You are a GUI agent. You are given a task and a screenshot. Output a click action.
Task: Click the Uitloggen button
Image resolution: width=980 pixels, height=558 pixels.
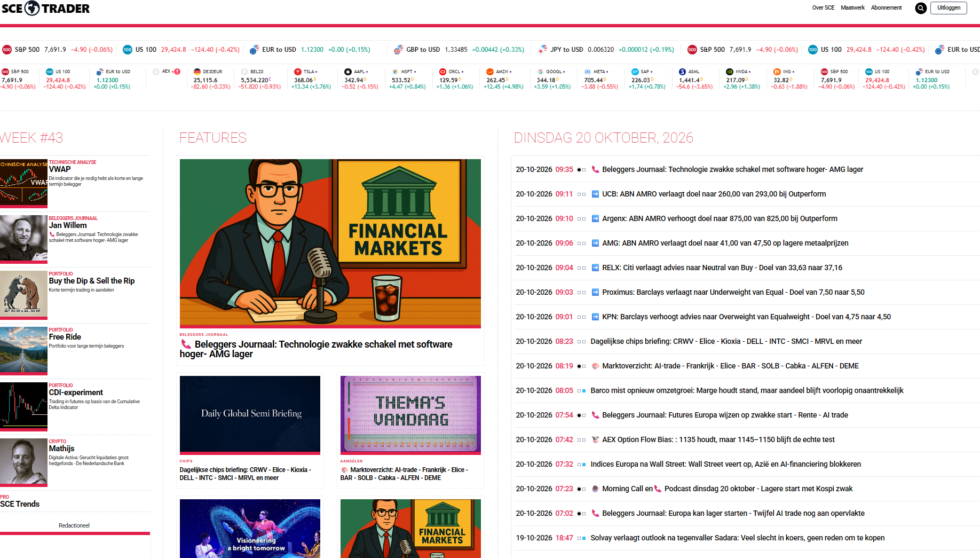coord(949,8)
